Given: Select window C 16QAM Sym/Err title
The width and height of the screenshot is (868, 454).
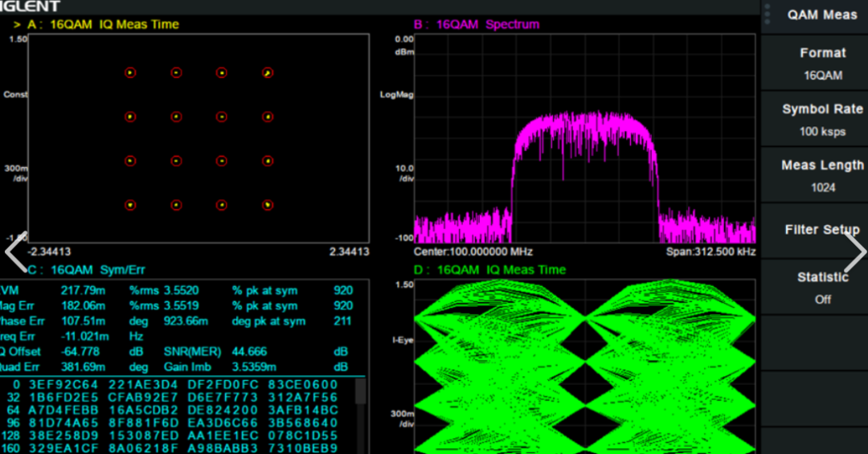Looking at the screenshot, I should pyautogui.click(x=86, y=270).
